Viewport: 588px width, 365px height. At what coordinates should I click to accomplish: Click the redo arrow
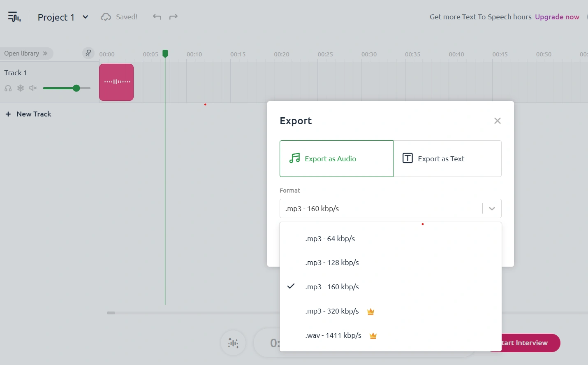pyautogui.click(x=174, y=17)
